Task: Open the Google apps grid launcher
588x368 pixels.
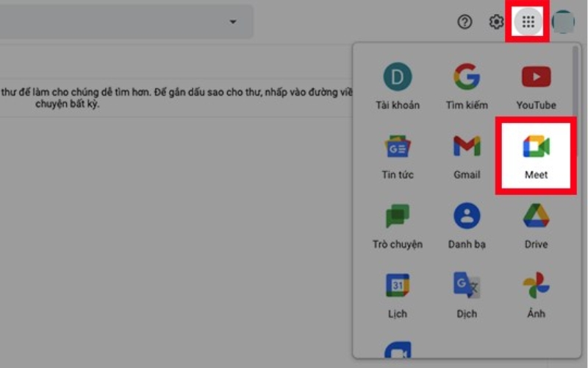Action: [x=528, y=22]
